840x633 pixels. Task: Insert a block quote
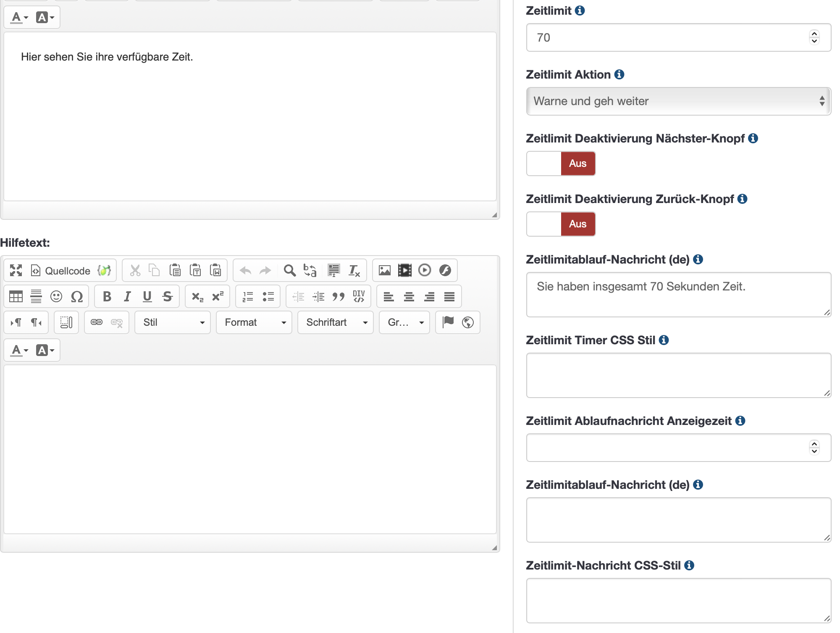pos(339,297)
